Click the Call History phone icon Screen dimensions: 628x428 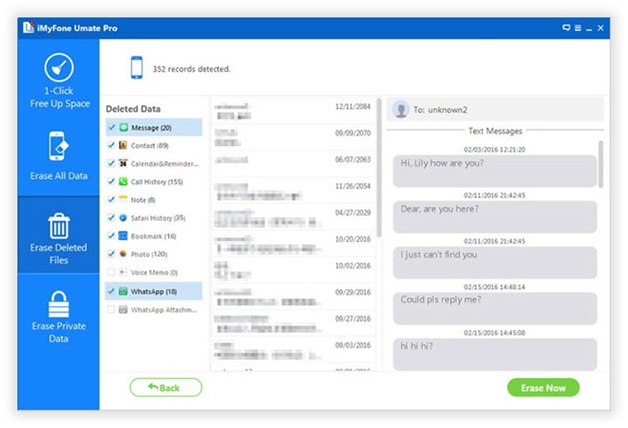click(123, 182)
